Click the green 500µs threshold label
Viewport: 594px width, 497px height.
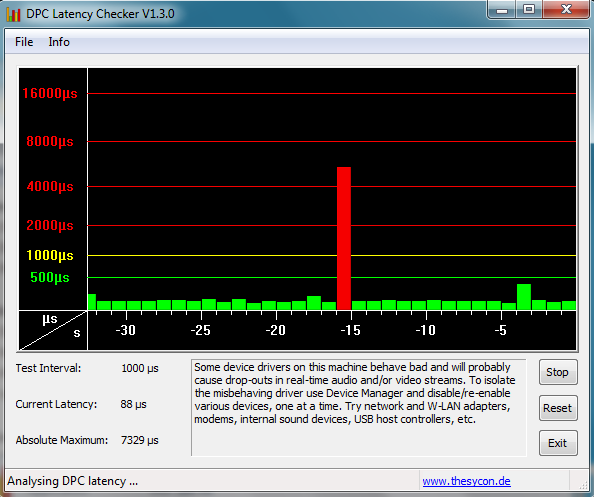point(50,277)
